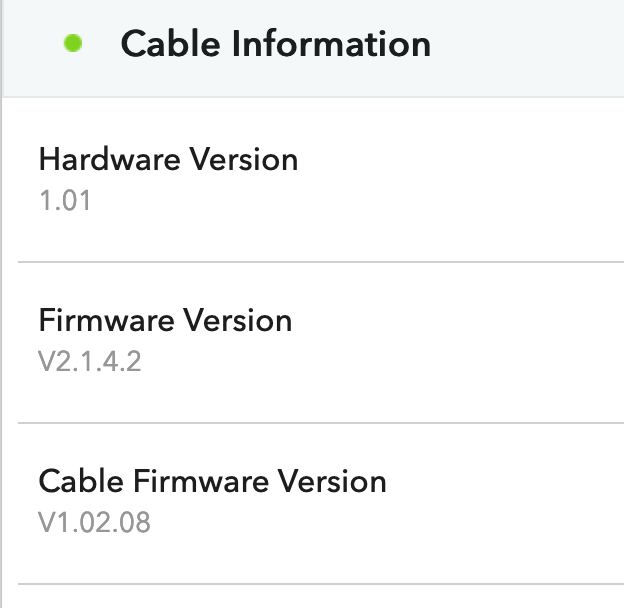Click the Firmware Version label

point(165,320)
